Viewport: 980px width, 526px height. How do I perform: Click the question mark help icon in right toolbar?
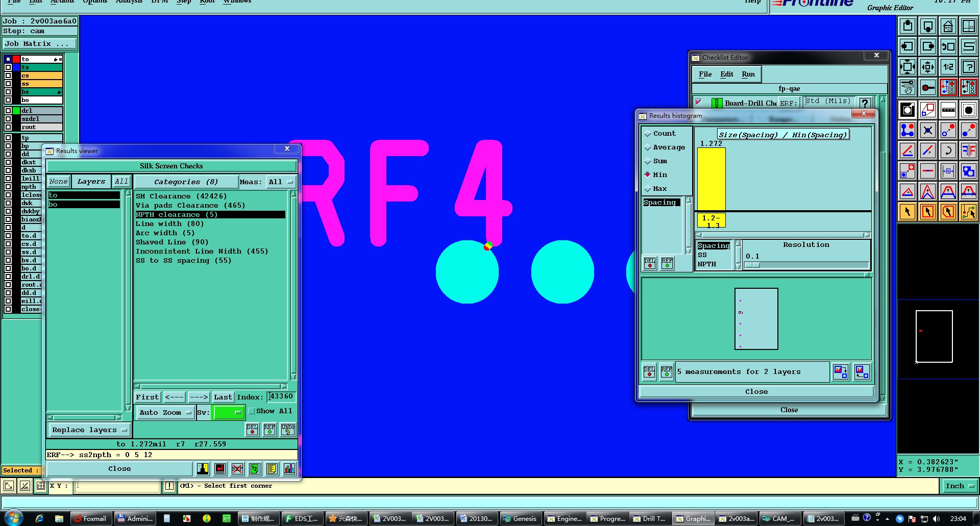click(x=968, y=67)
